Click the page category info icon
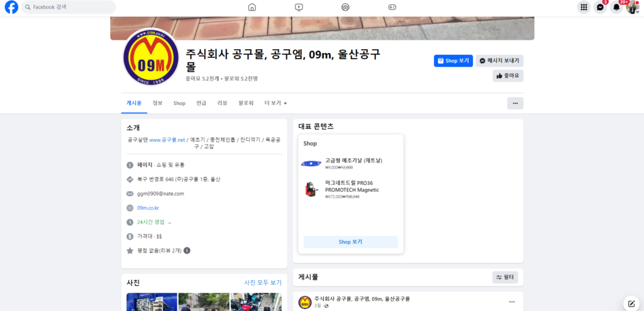 point(130,165)
